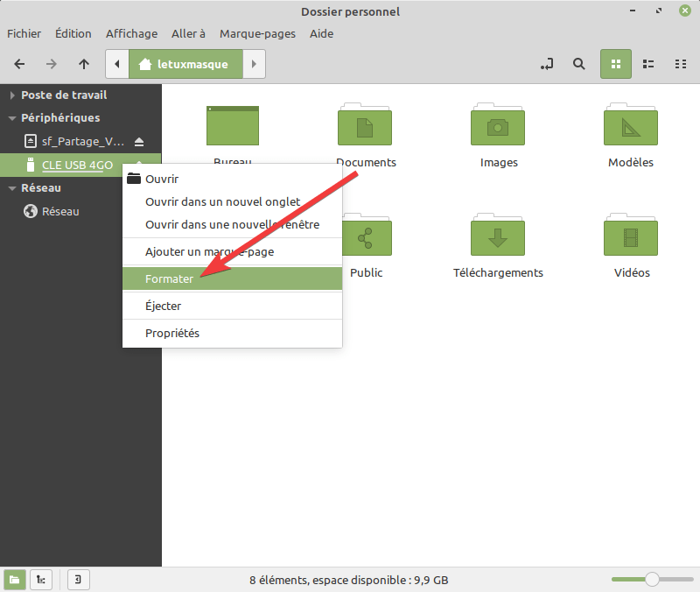Open the Édition menu
Screen dimensions: 700x592
coord(73,34)
